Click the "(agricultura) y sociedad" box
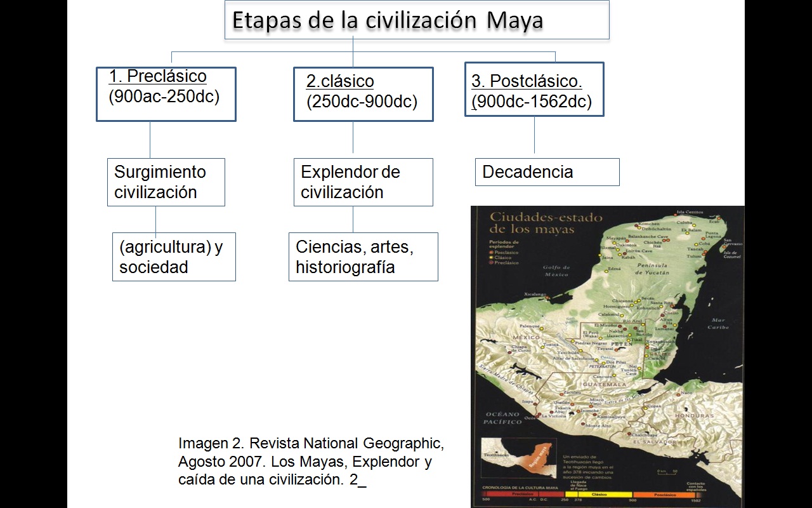This screenshot has width=812, height=508. 174,257
